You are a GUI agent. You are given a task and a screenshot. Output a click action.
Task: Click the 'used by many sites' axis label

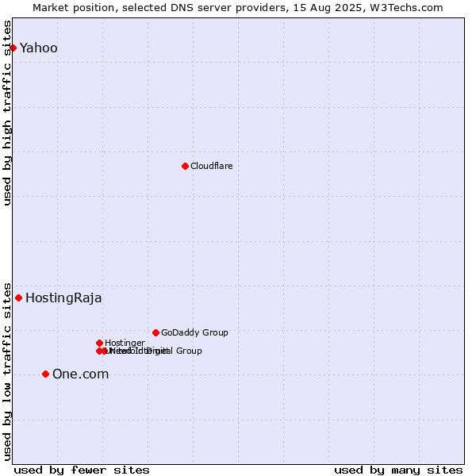pyautogui.click(x=398, y=470)
